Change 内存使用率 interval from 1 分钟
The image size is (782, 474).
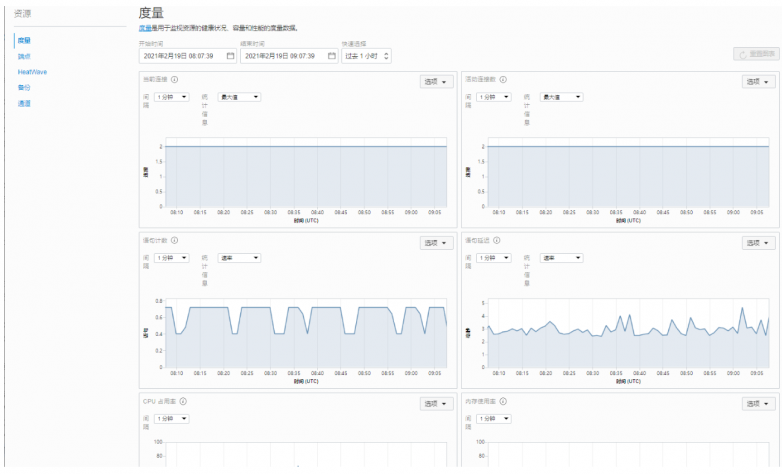tap(494, 419)
